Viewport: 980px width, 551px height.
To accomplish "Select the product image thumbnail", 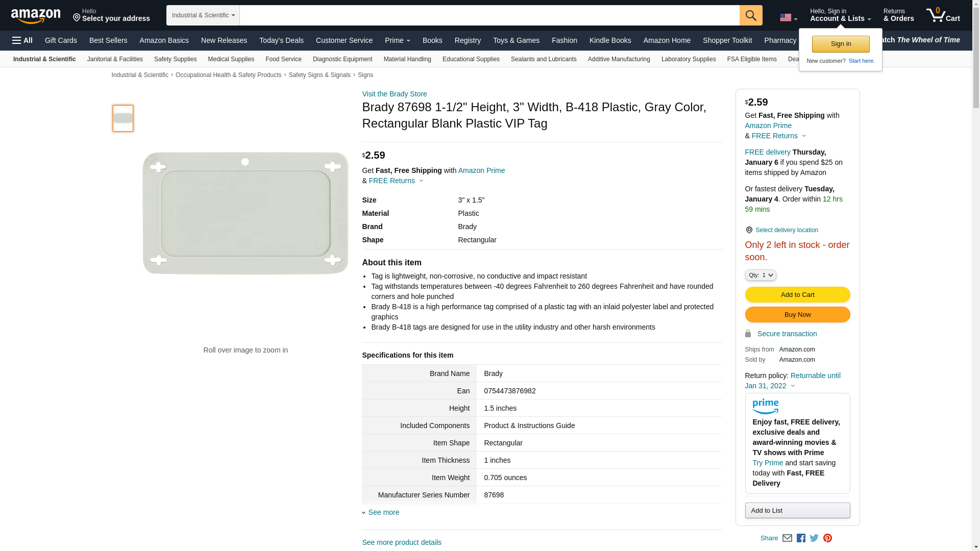I will (123, 118).
